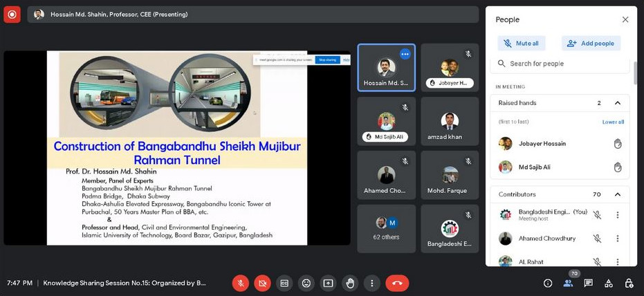The image size is (644, 296).
Task: Click presenter avatar in top bar
Action: point(39,15)
